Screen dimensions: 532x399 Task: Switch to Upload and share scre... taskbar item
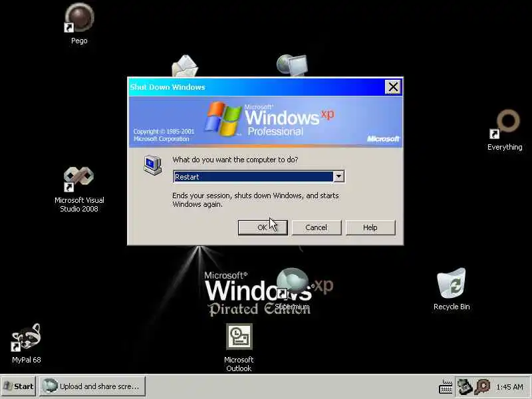92,386
